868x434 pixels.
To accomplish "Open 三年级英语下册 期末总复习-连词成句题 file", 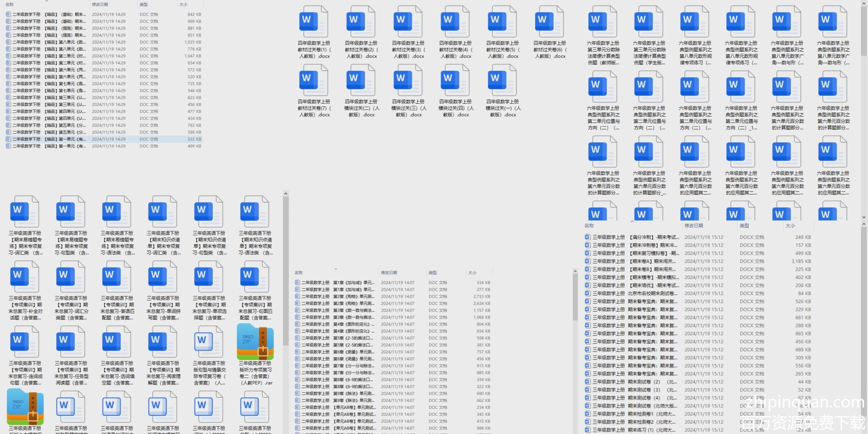I will [x=25, y=342].
